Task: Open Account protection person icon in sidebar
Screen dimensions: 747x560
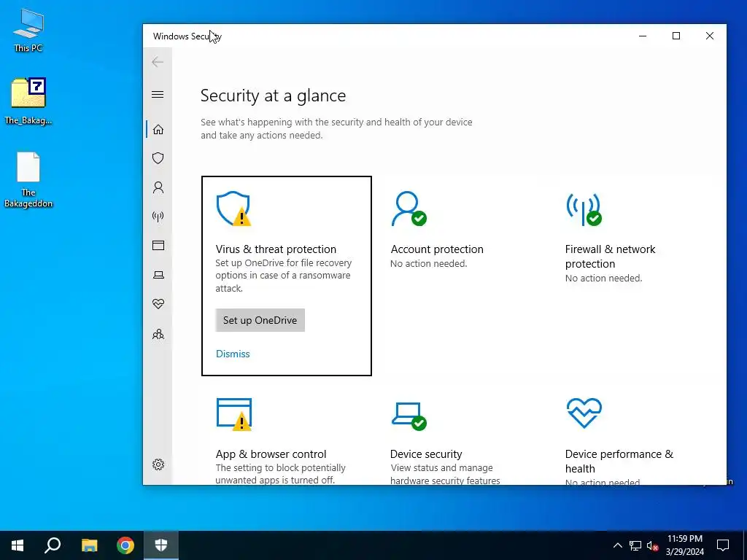Action: [x=158, y=187]
